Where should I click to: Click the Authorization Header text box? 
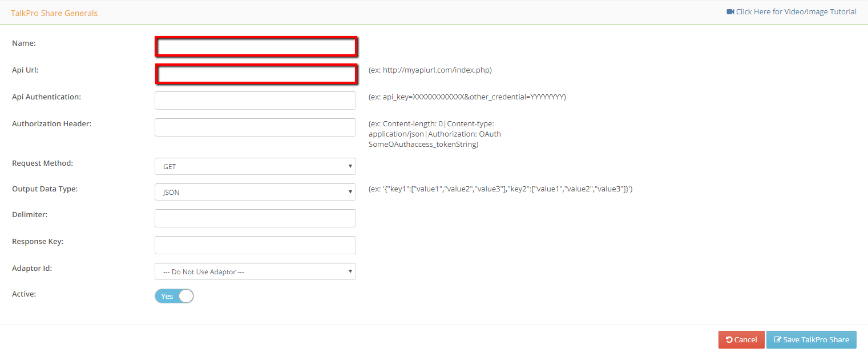(255, 127)
